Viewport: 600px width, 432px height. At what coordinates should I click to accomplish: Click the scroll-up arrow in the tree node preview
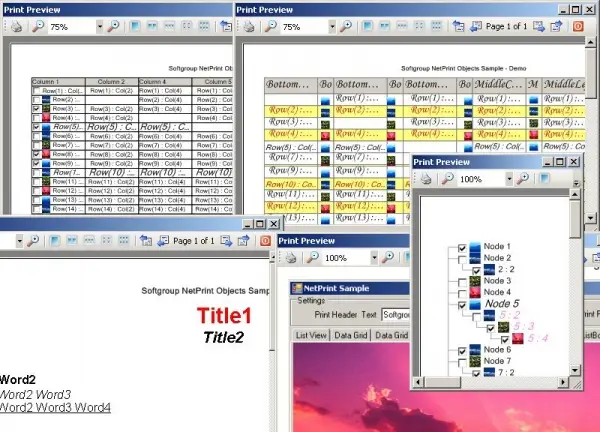point(575,195)
